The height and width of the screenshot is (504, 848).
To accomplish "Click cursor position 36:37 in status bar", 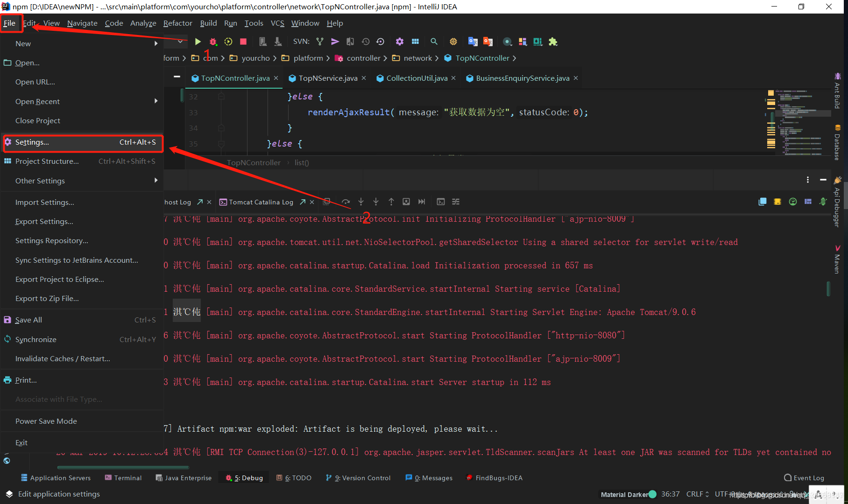I will coord(671,494).
